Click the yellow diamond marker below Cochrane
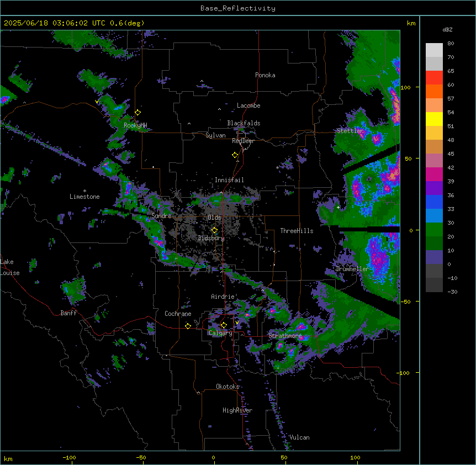476x465 pixels. click(188, 326)
